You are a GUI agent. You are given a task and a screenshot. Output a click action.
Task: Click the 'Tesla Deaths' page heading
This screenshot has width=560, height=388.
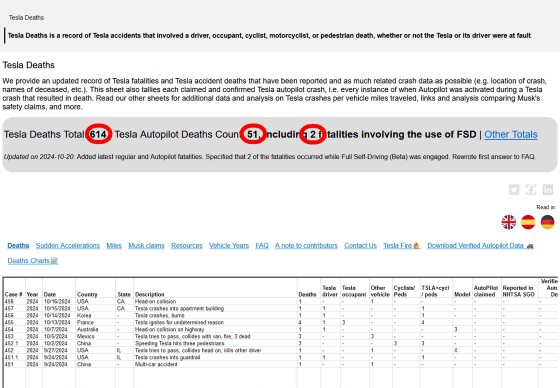pyautogui.click(x=29, y=65)
